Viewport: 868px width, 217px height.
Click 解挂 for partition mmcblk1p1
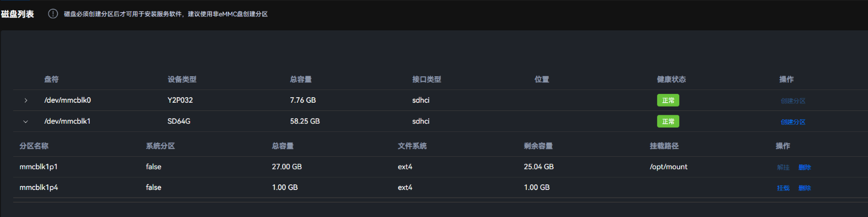783,167
